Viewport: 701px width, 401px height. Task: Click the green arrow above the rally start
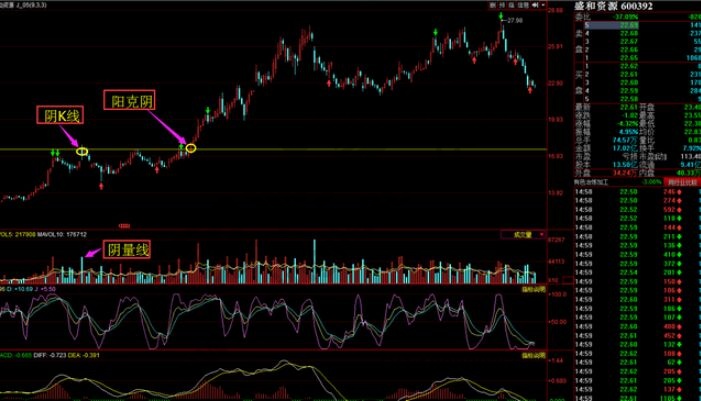click(x=207, y=108)
